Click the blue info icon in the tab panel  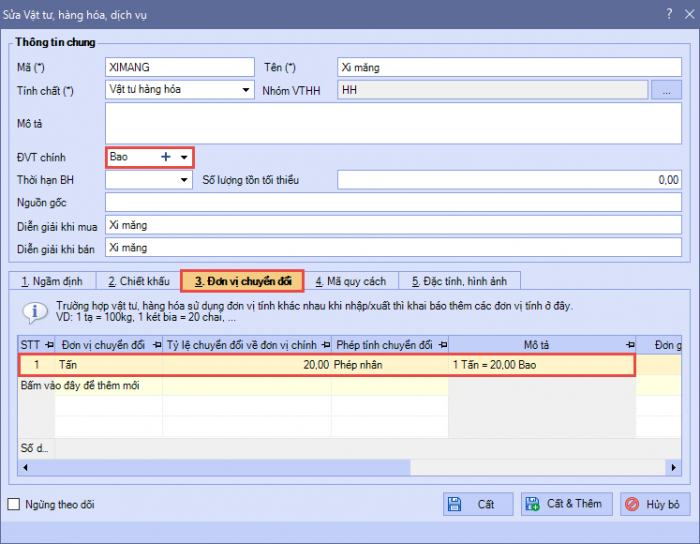(x=35, y=312)
